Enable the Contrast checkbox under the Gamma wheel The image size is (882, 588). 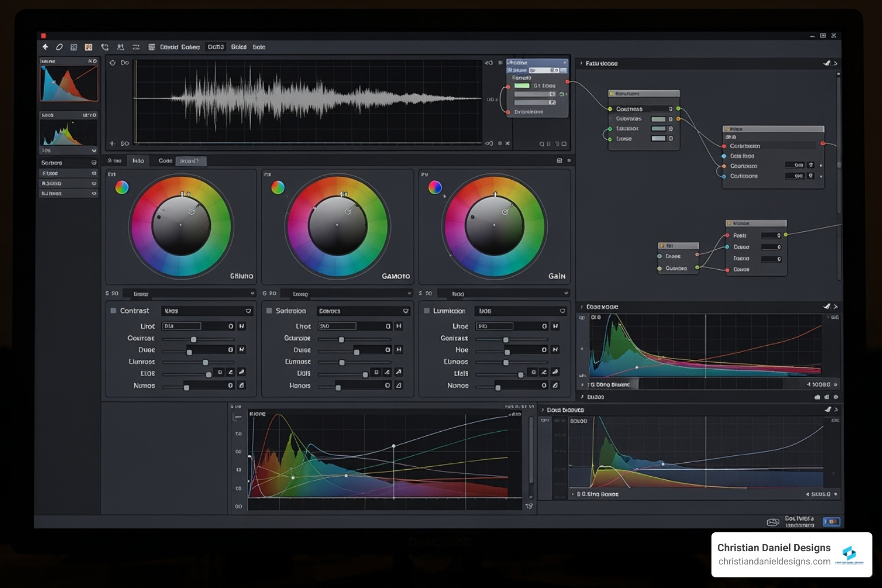[x=113, y=310]
